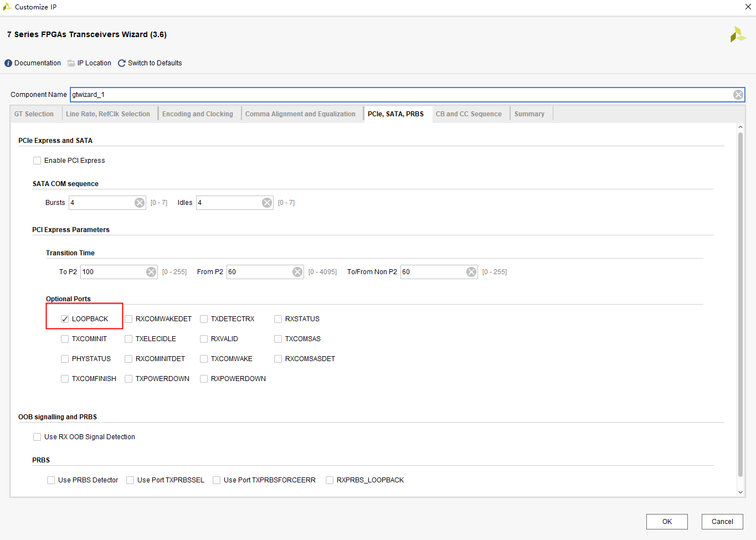
Task: Check the TXCOMFINISH port
Action: click(65, 379)
